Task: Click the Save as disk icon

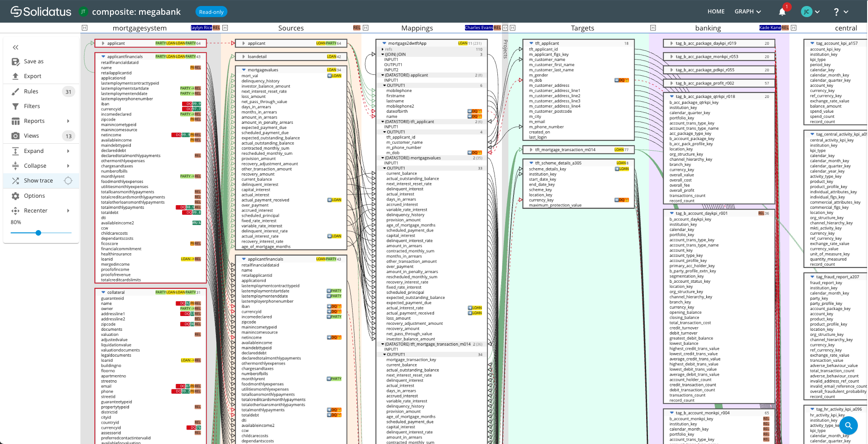Action: pyautogui.click(x=15, y=61)
